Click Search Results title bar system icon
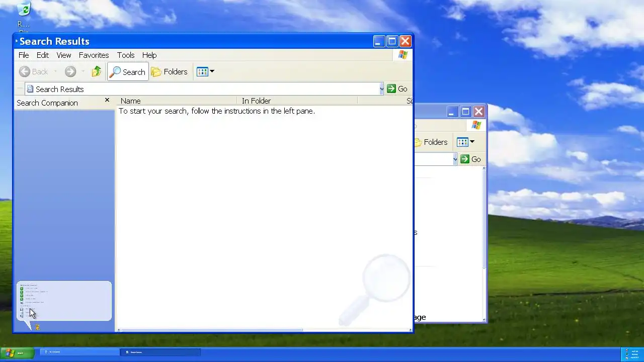The image size is (644, 362). pos(17,41)
